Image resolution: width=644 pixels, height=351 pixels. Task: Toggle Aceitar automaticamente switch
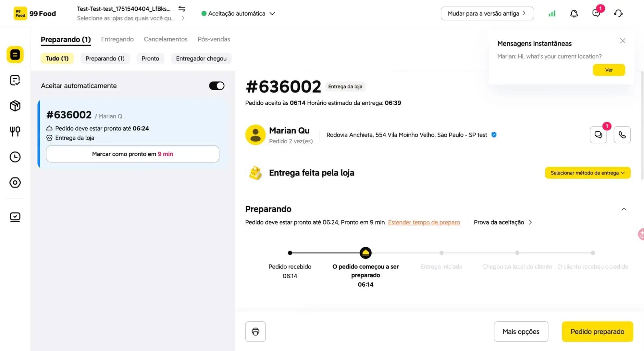(x=217, y=86)
